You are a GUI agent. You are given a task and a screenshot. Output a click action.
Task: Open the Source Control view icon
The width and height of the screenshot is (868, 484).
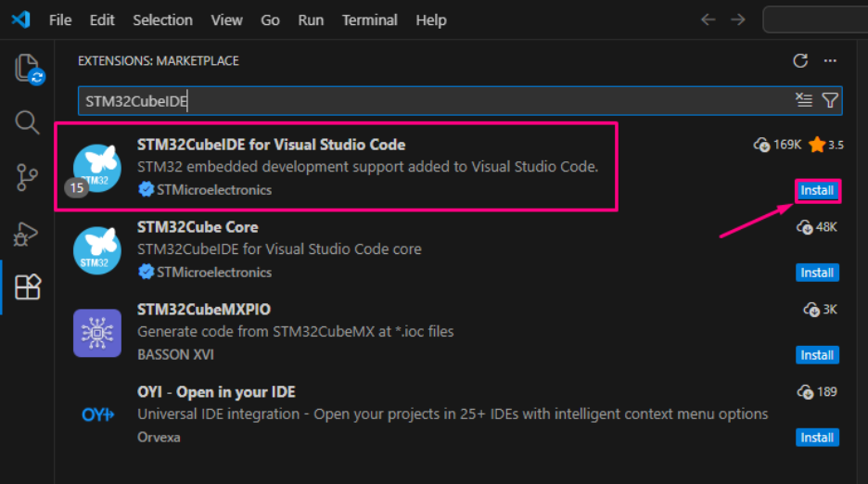click(28, 177)
